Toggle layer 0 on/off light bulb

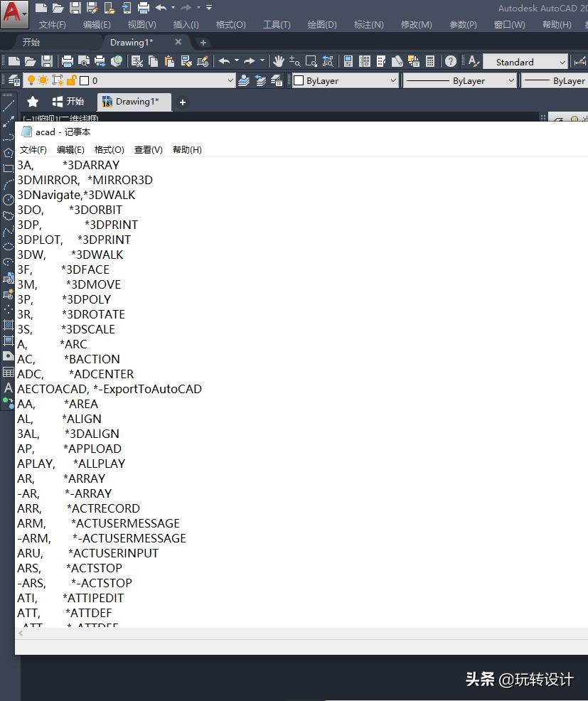point(31,80)
